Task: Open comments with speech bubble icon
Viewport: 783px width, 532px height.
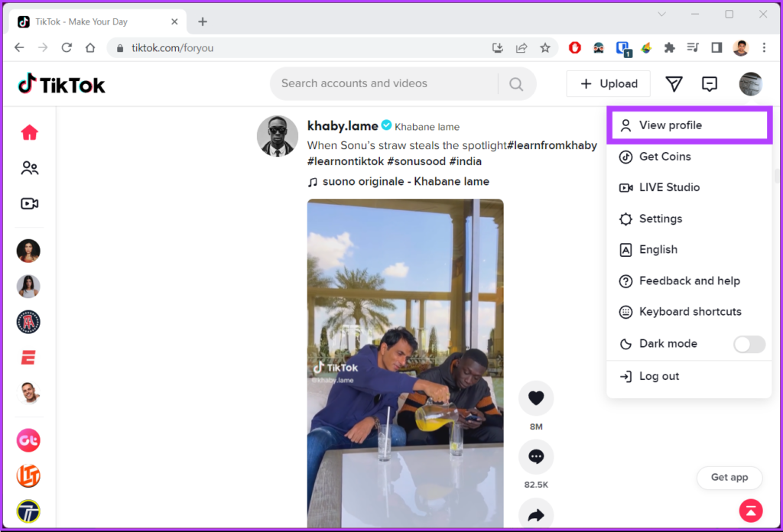Action: click(535, 457)
